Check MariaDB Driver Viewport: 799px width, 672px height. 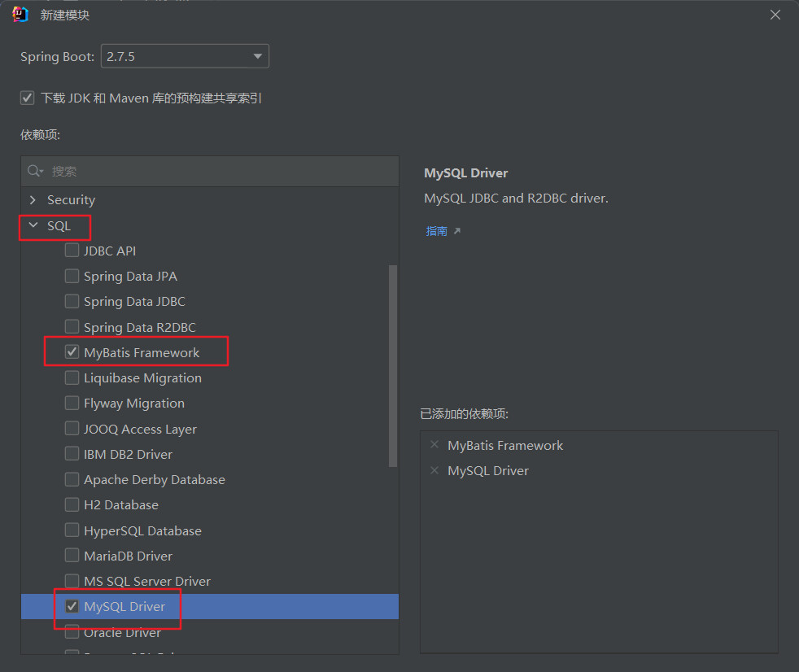tap(72, 556)
